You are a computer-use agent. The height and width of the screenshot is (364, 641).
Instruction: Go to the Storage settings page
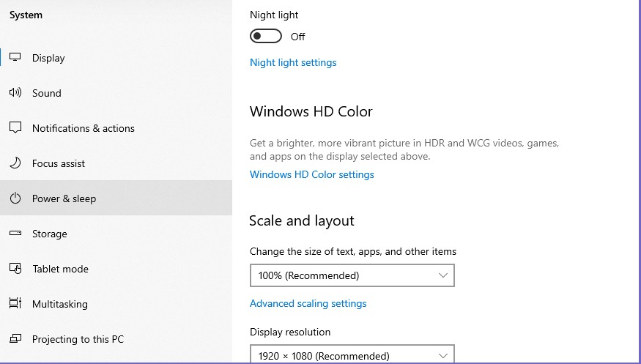(x=116, y=234)
